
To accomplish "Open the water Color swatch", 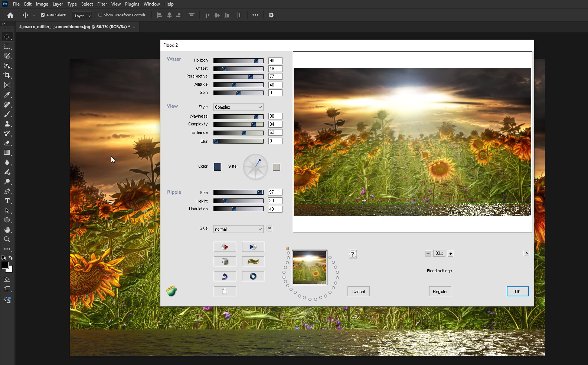I will click(218, 167).
